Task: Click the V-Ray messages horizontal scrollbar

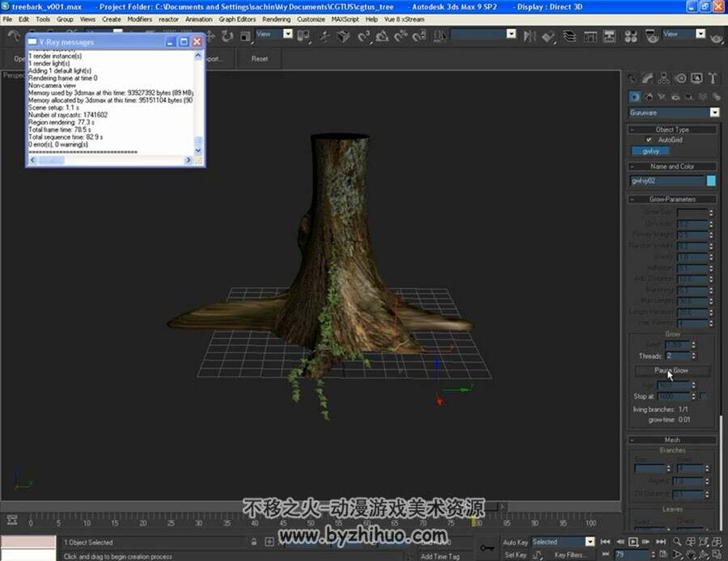Action: [x=111, y=160]
